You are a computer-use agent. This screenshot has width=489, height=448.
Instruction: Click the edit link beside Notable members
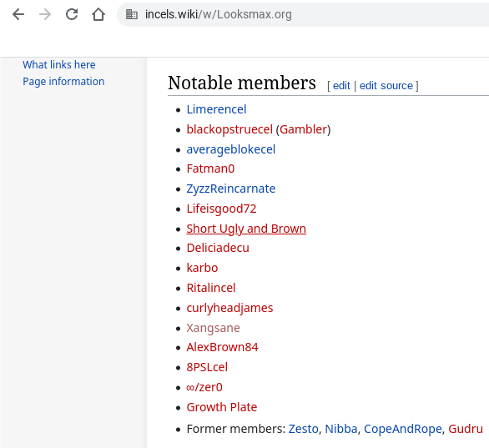click(341, 86)
